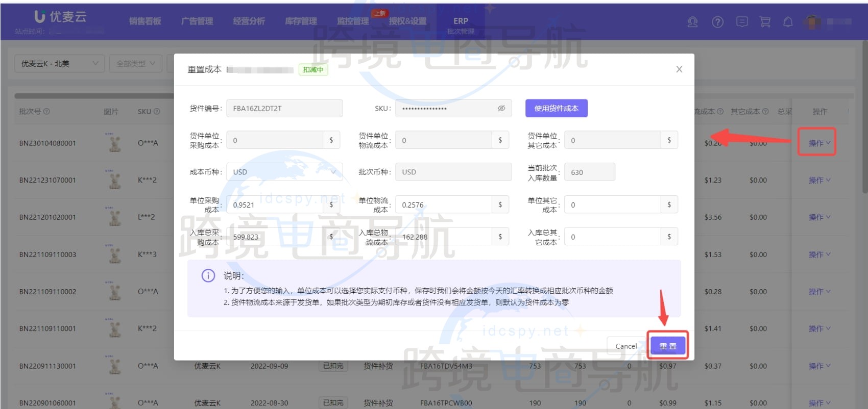Click 货件单位采购成本 input
Screen dimensions: 868x409
(275, 140)
